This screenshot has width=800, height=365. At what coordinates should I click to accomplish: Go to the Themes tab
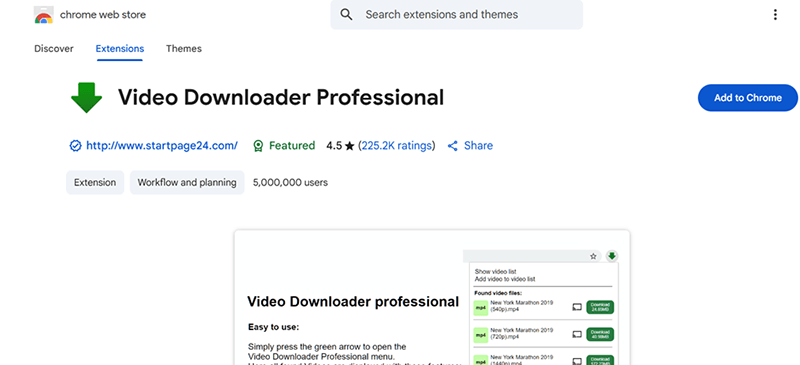pos(184,48)
